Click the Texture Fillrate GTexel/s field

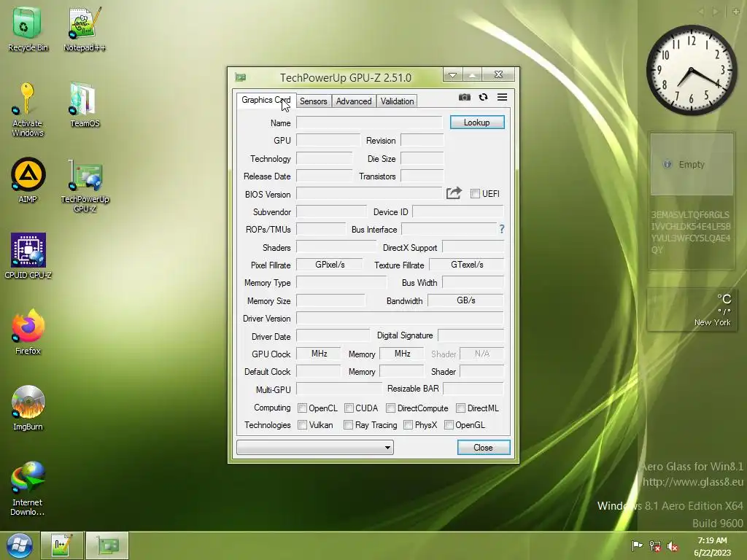tap(466, 265)
